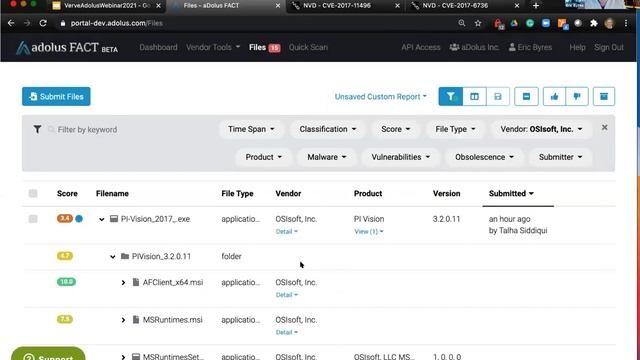
Task: Click the save report icon button
Action: 498,97
